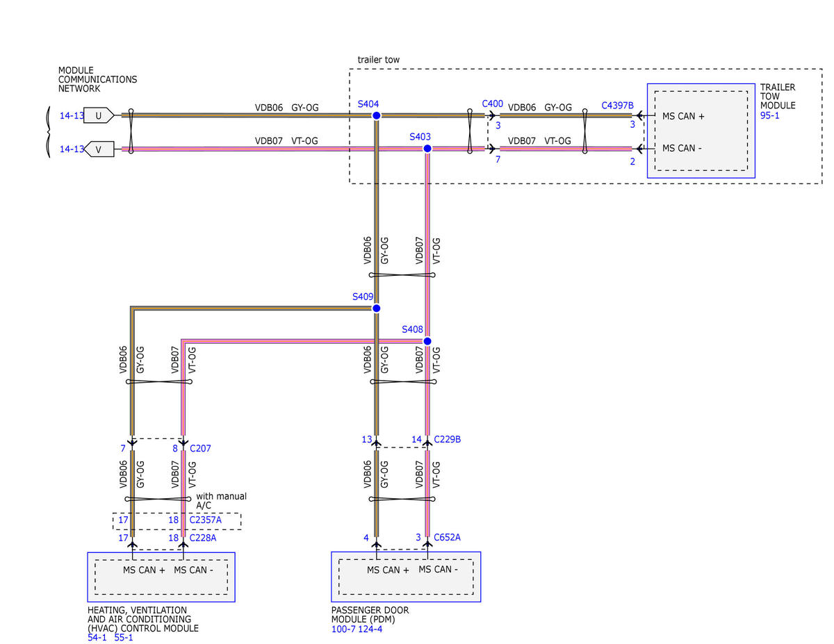Select the S403 splice dot
Image resolution: width=834 pixels, height=644 pixels.
pos(427,149)
